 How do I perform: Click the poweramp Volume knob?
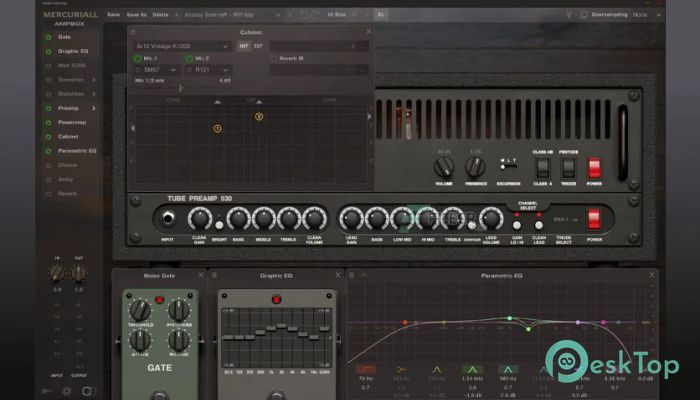tap(444, 167)
